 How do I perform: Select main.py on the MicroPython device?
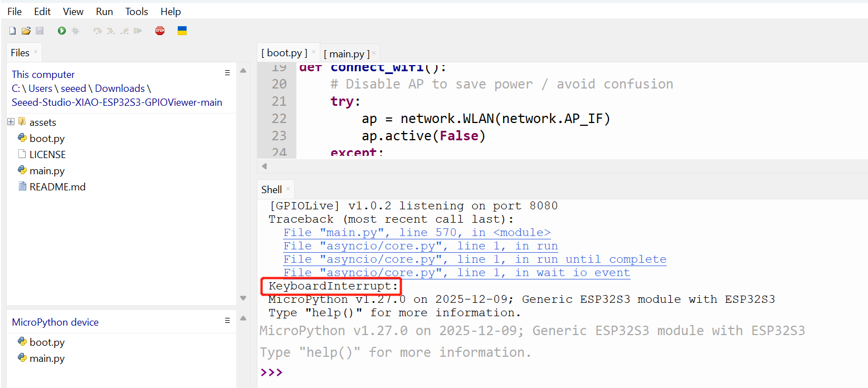click(x=47, y=358)
